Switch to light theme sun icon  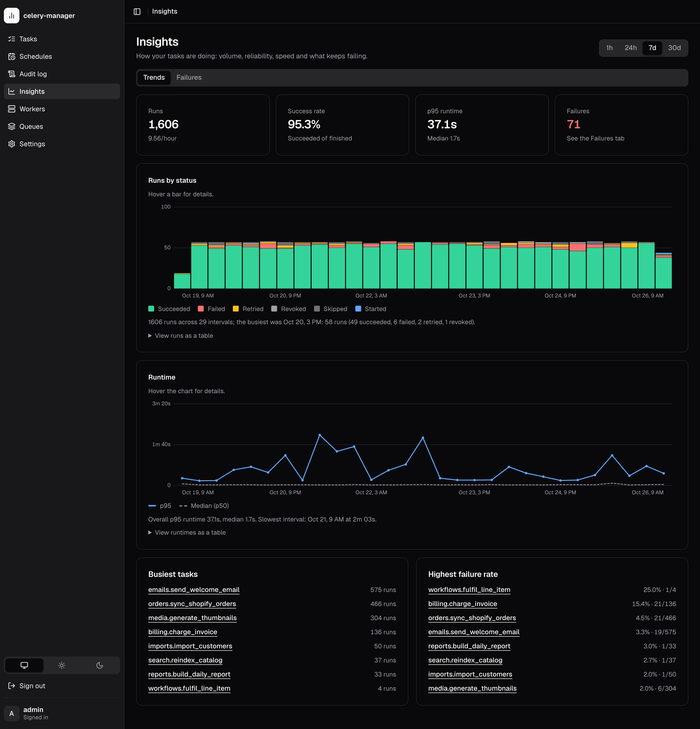click(62, 665)
